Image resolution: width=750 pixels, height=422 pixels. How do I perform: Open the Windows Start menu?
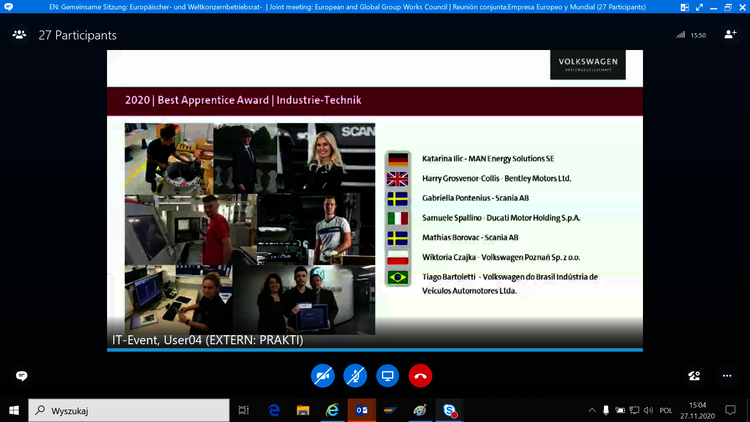14,411
